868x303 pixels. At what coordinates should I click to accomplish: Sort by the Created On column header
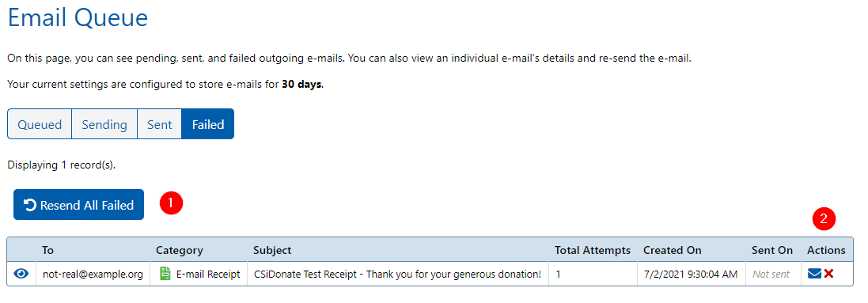point(672,250)
